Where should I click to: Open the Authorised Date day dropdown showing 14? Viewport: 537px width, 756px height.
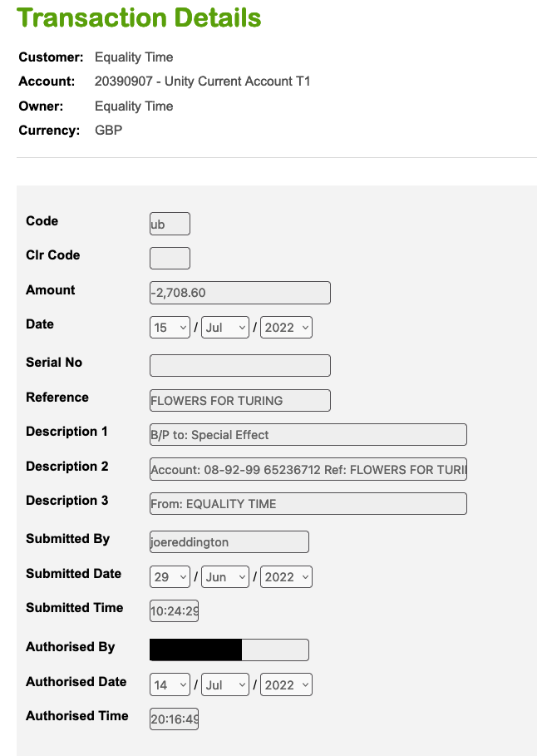tap(170, 684)
